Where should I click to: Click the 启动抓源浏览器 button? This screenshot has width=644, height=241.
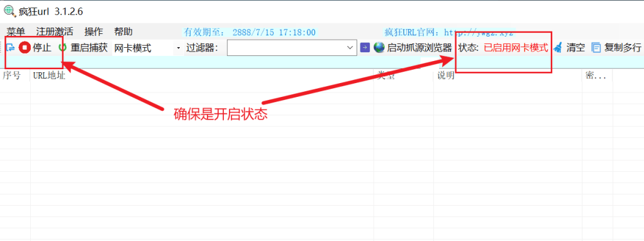(413, 48)
